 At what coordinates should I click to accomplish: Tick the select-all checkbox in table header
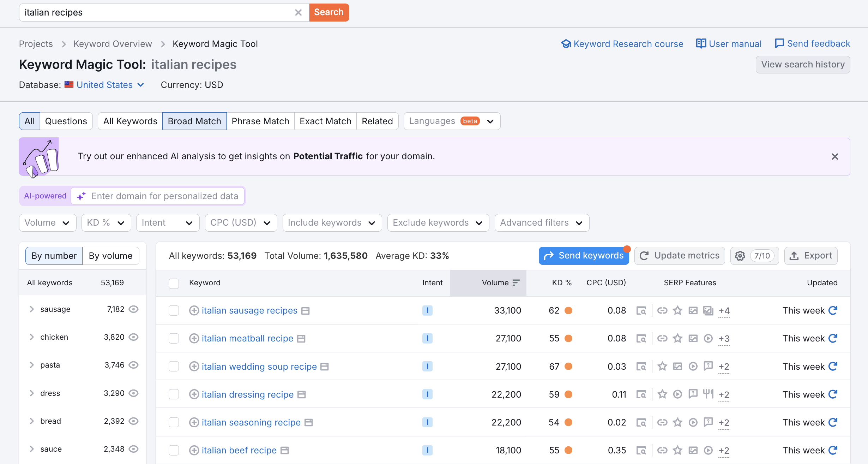tap(174, 283)
